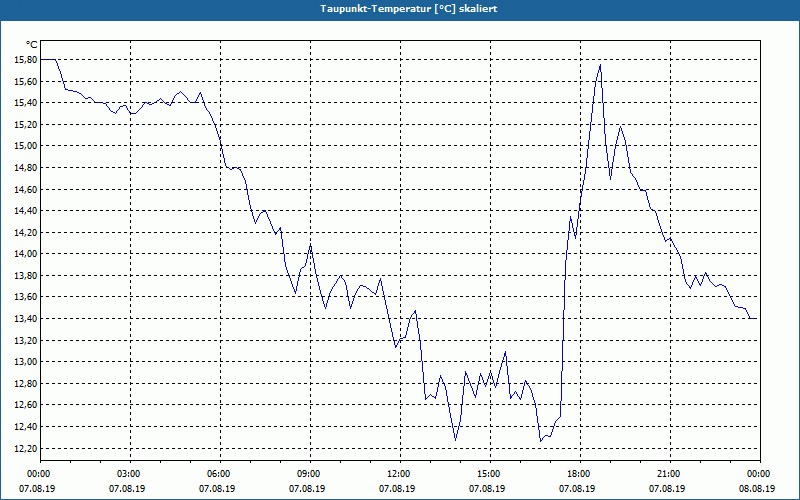Pick the 13,20 y-axis value

point(26,340)
